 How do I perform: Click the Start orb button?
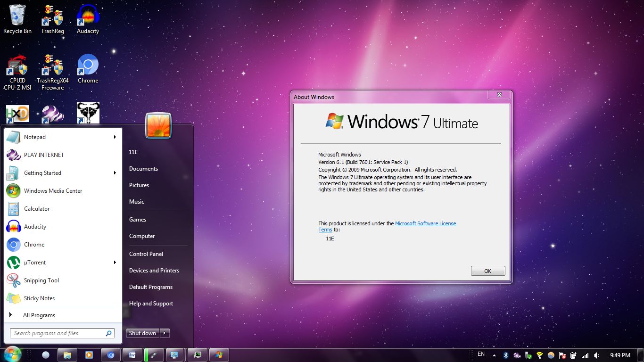coord(12,354)
